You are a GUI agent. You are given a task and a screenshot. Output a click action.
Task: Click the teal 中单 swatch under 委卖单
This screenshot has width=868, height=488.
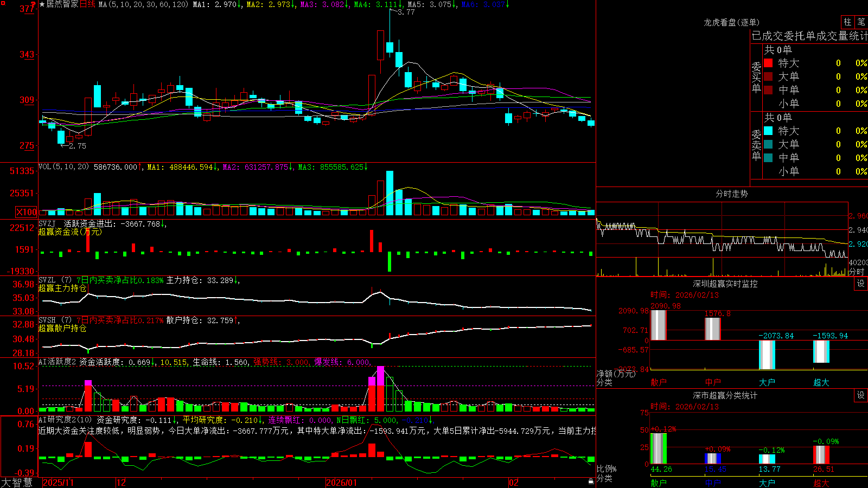[768, 158]
